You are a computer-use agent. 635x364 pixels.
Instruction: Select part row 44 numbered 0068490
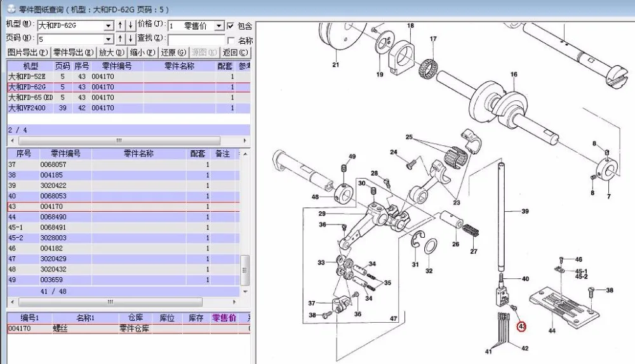click(x=124, y=217)
